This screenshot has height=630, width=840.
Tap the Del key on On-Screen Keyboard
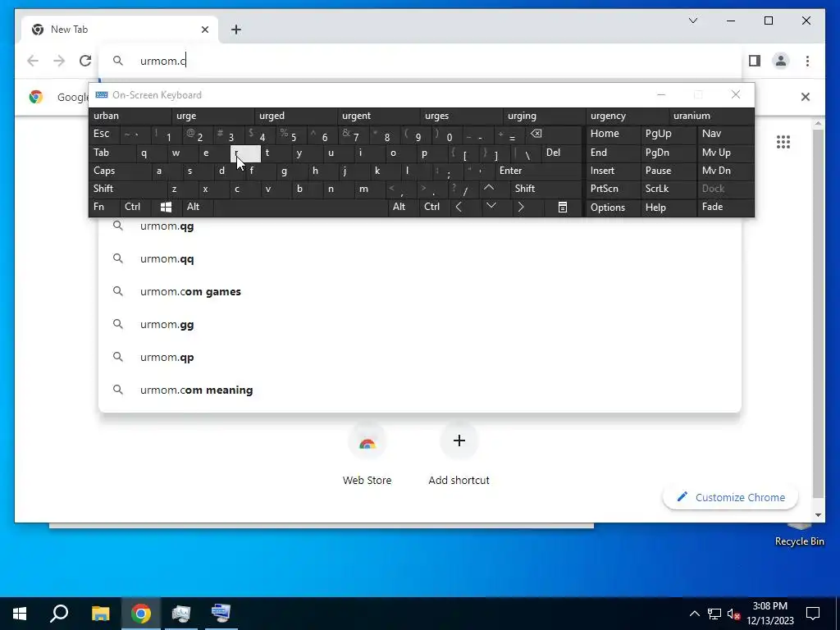561,153
